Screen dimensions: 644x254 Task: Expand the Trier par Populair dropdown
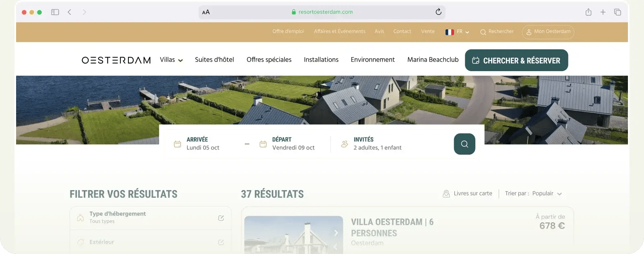click(533, 194)
